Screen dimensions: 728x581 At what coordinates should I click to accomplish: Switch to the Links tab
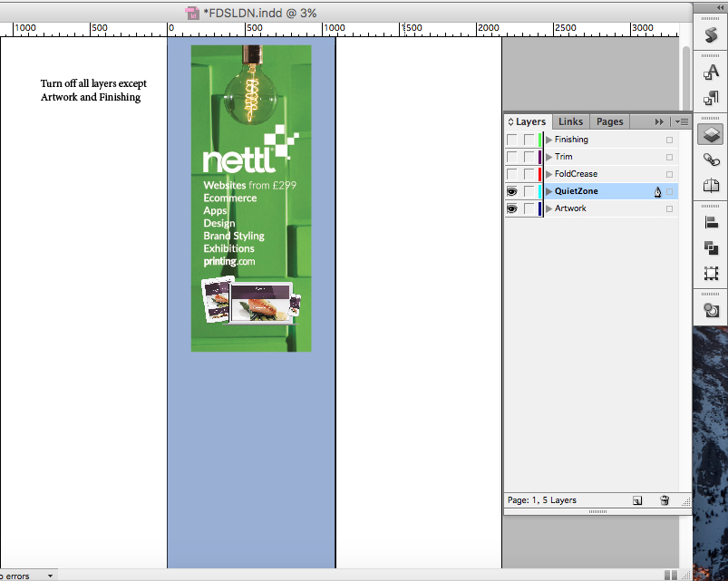pos(570,121)
